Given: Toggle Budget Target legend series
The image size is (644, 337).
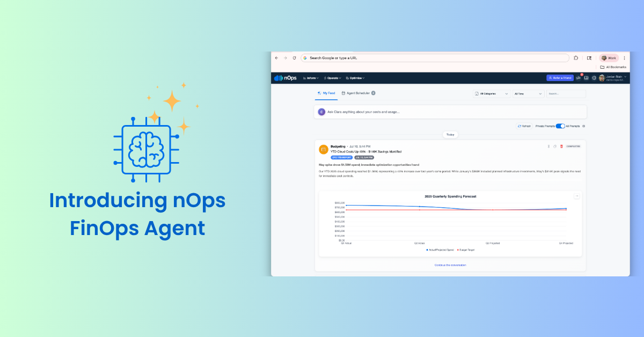Looking at the screenshot, I should click(466, 250).
